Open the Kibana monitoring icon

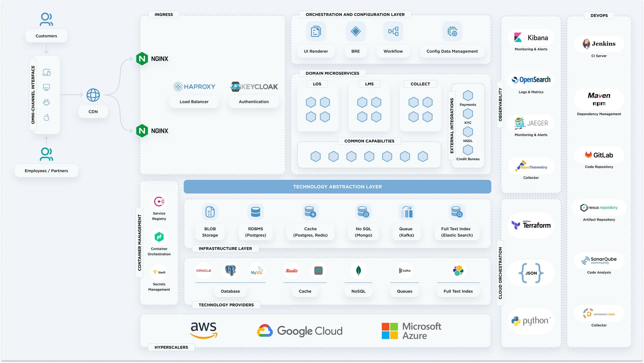[518, 38]
